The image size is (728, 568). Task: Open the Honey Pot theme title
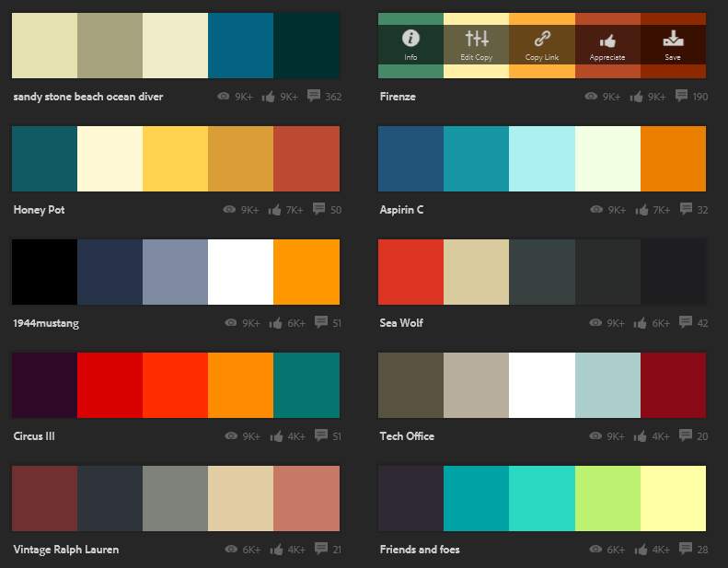pyautogui.click(x=39, y=210)
